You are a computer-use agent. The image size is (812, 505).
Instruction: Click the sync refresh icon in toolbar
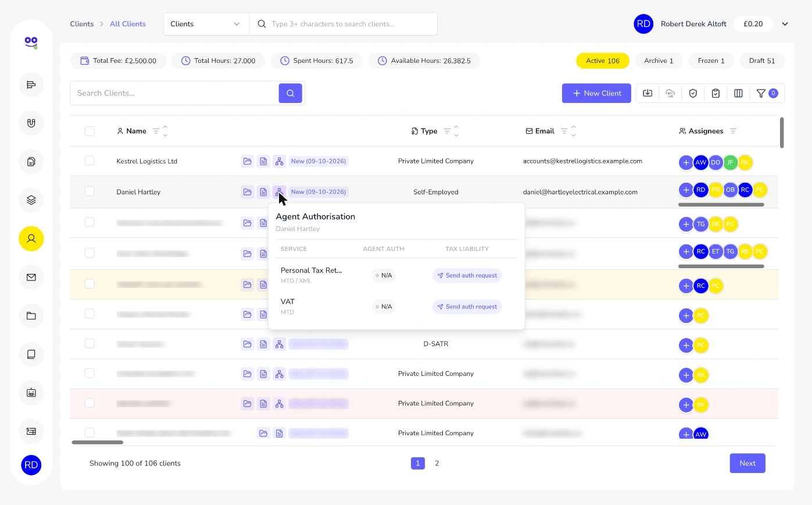670,93
